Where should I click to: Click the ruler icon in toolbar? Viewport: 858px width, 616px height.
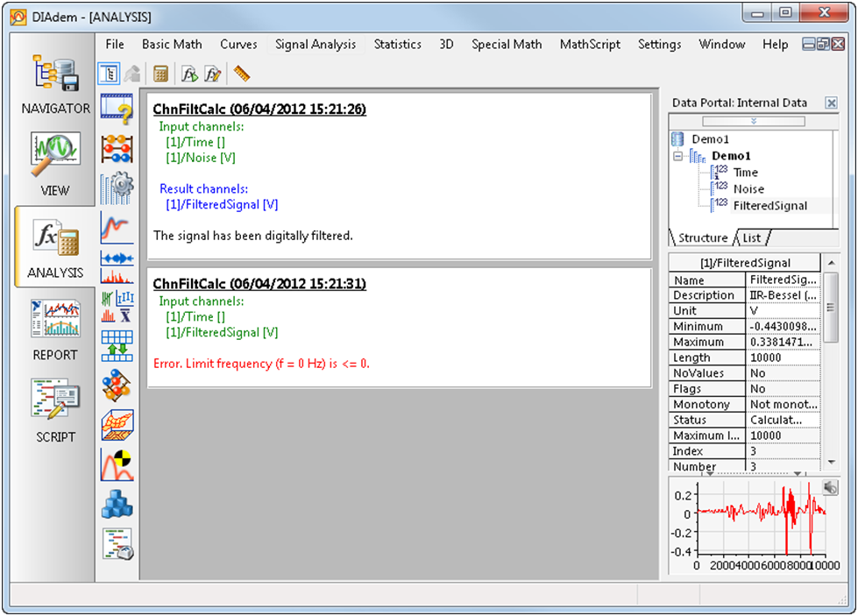point(242,74)
